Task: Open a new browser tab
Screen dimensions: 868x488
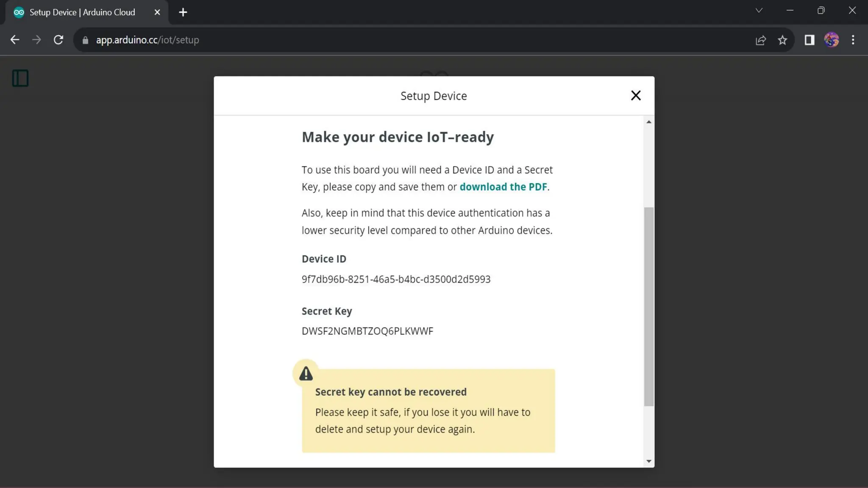Action: click(183, 12)
